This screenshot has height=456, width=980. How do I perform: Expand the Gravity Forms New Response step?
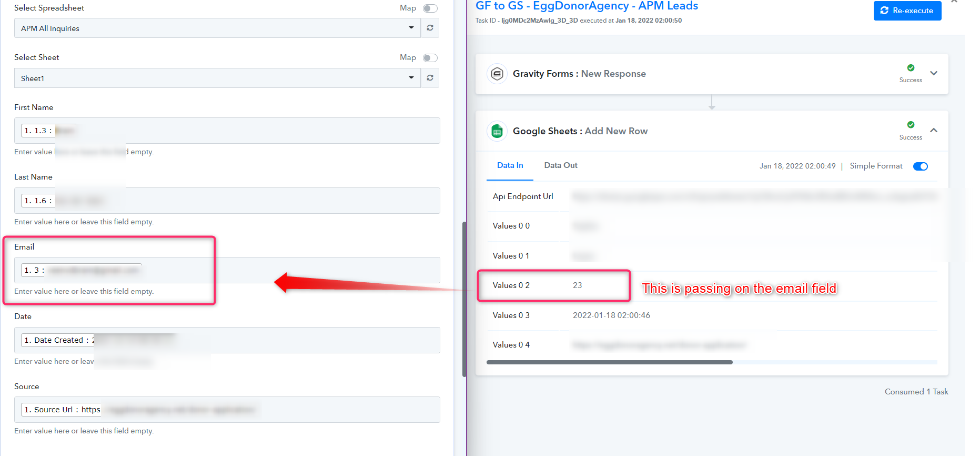934,73
